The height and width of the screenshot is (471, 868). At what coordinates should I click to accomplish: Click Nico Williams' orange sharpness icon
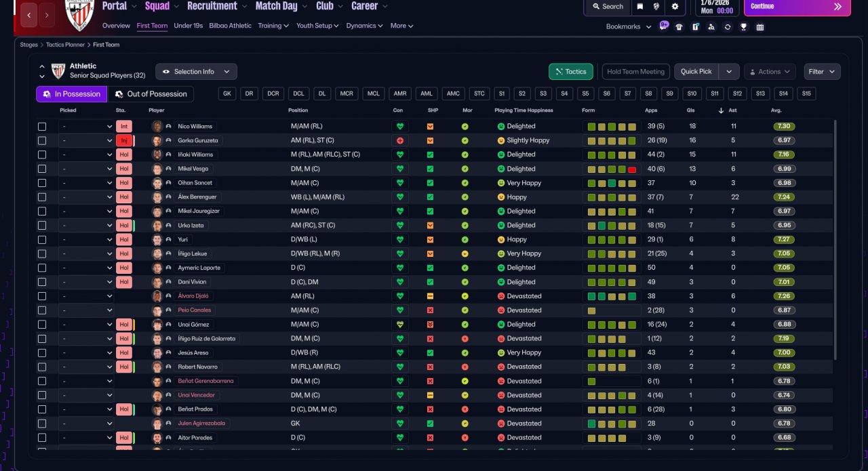pyautogui.click(x=430, y=127)
